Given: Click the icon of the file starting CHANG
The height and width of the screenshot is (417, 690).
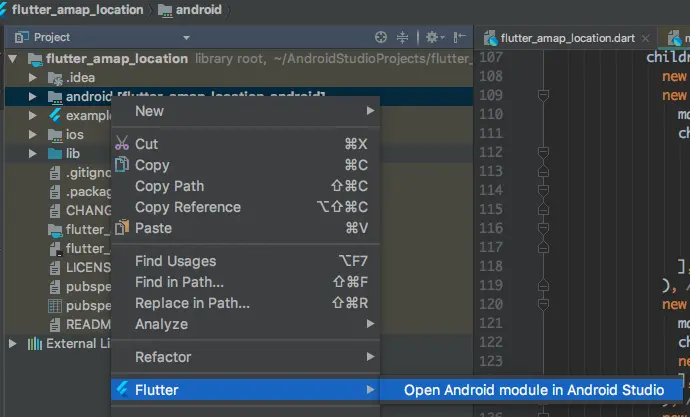Looking at the screenshot, I should pos(55,211).
